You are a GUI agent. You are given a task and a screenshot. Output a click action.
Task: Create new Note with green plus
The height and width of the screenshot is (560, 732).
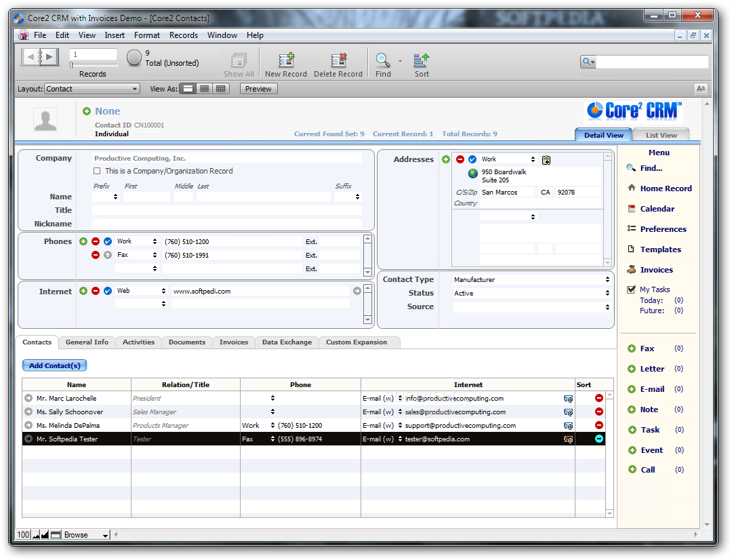632,409
